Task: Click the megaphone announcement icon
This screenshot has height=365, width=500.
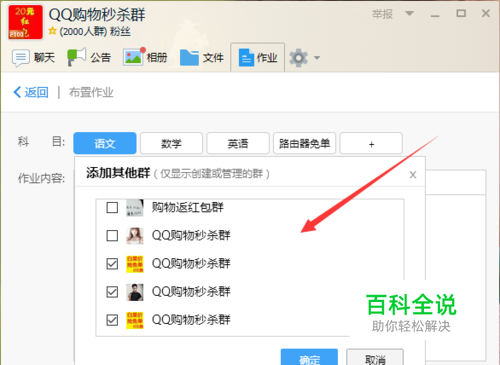Action: coord(76,57)
